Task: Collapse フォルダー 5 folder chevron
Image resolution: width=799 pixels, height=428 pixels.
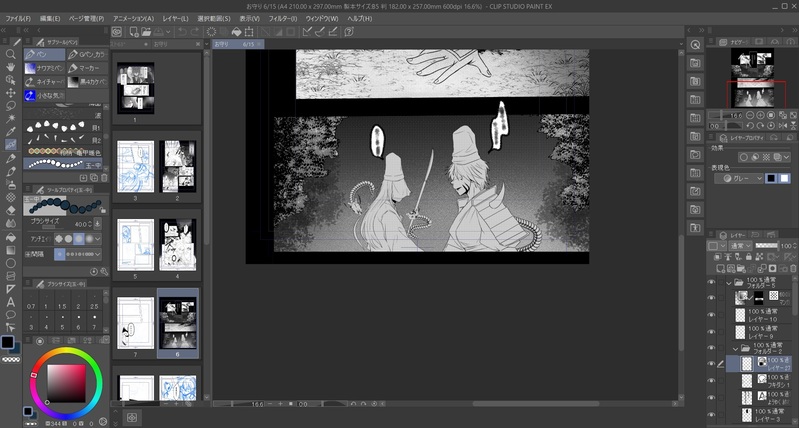Action: point(729,283)
